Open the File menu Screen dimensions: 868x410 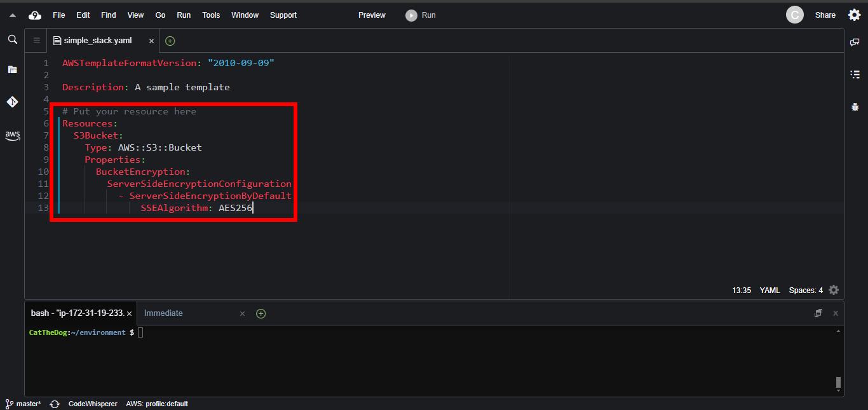click(59, 15)
